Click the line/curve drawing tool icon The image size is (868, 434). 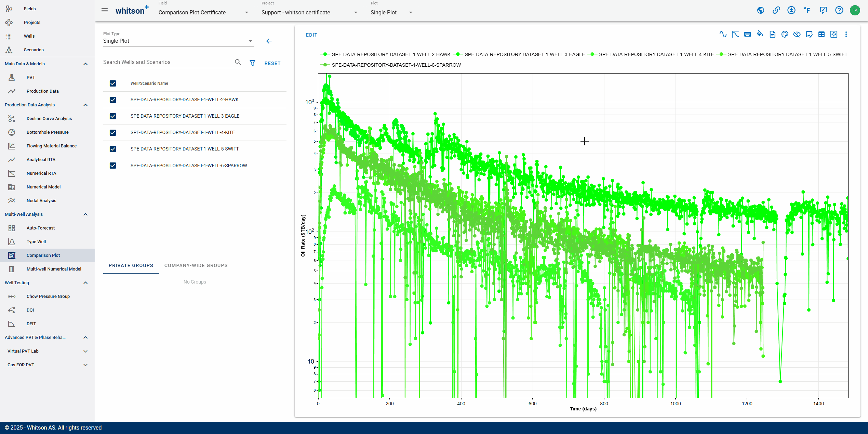(722, 34)
